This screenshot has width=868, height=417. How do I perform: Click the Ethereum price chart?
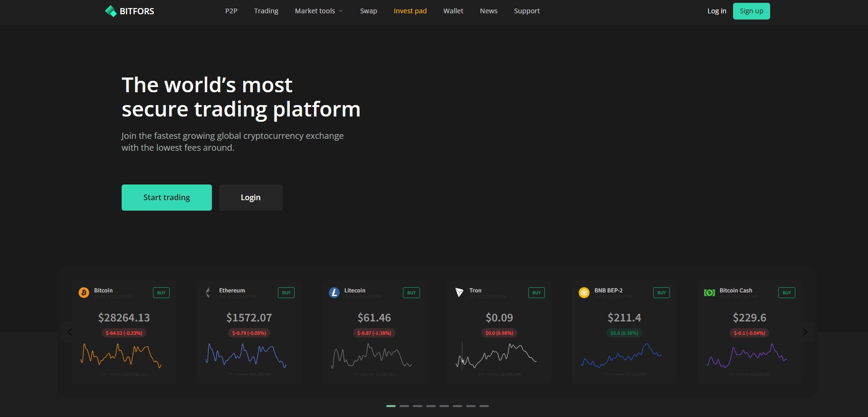[246, 355]
